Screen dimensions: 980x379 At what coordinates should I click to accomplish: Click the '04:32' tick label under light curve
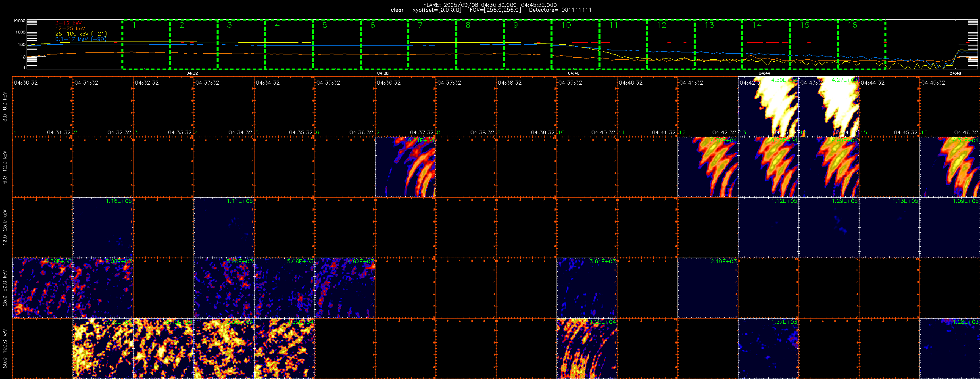192,73
